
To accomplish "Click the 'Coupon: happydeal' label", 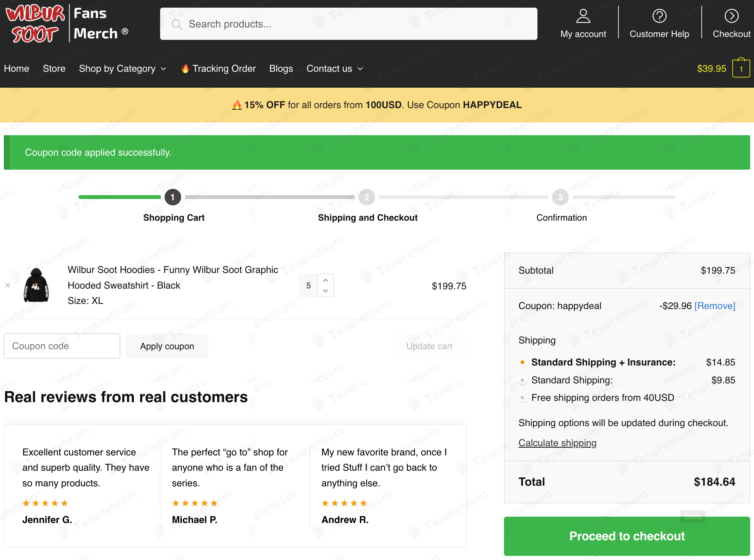I will tap(560, 306).
